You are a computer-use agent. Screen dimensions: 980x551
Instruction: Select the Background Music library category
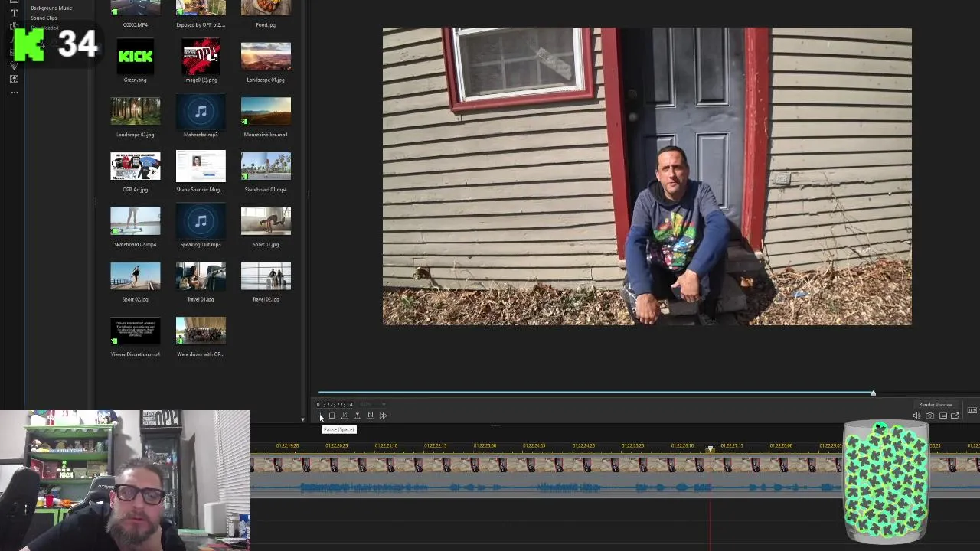point(51,8)
